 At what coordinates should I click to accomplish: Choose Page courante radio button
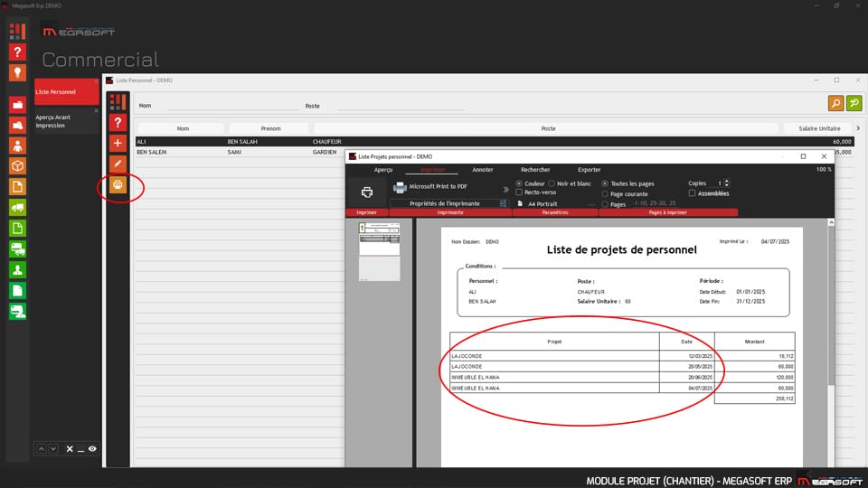click(605, 194)
